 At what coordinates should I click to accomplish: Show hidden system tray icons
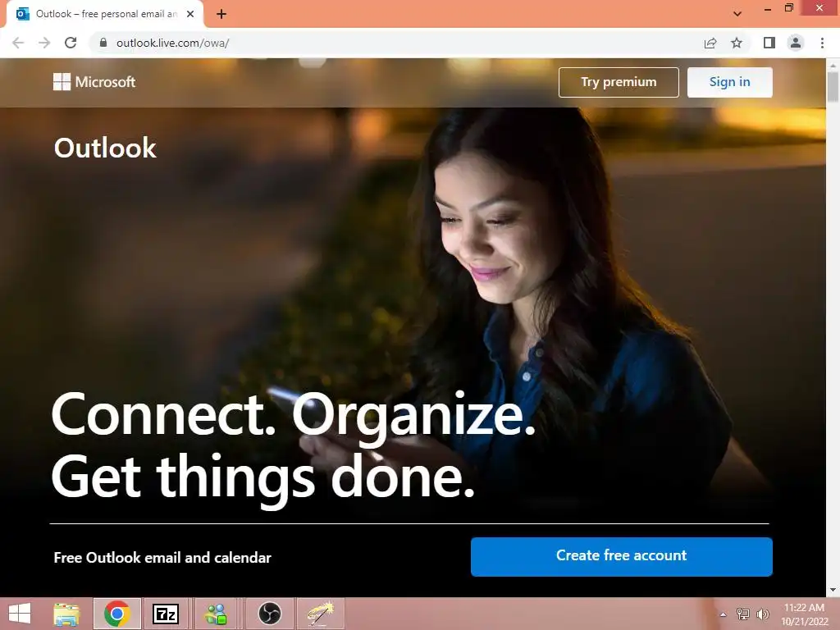click(x=724, y=614)
